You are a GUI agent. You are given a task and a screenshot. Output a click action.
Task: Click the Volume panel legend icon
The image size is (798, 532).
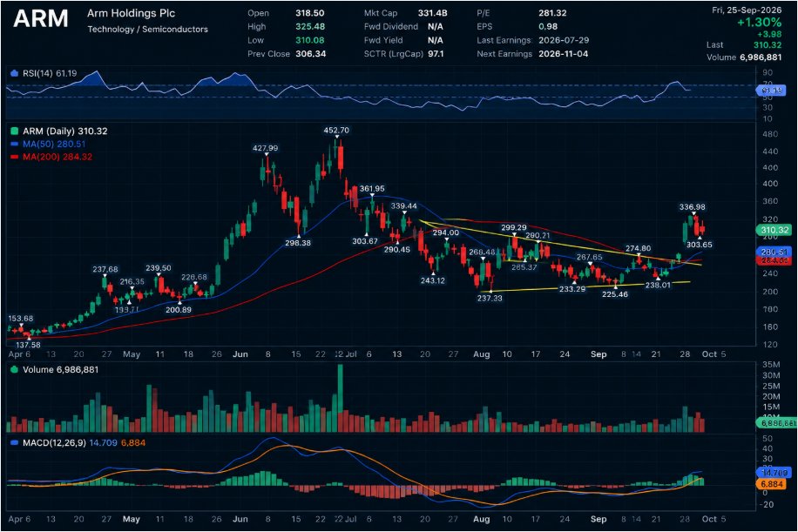click(14, 370)
